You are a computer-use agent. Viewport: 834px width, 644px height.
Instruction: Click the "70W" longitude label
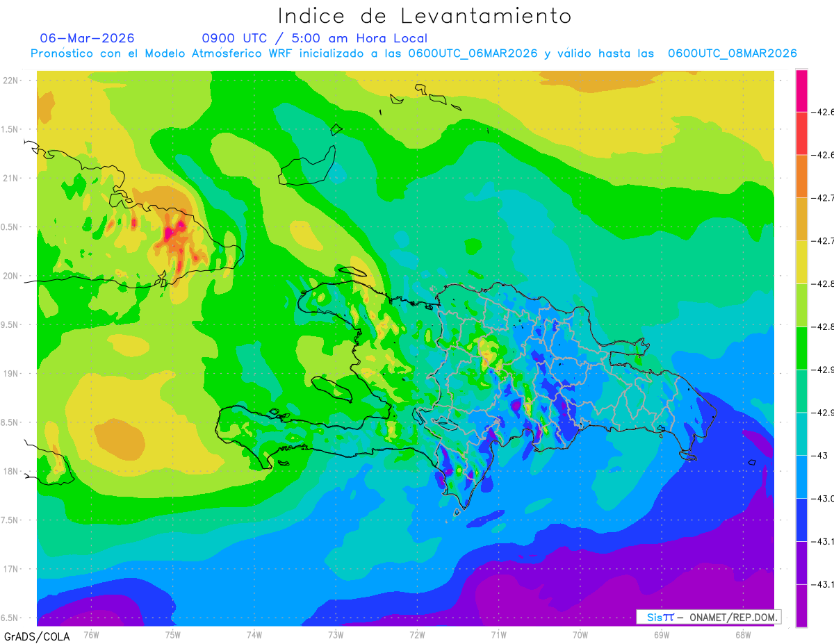[x=580, y=635]
